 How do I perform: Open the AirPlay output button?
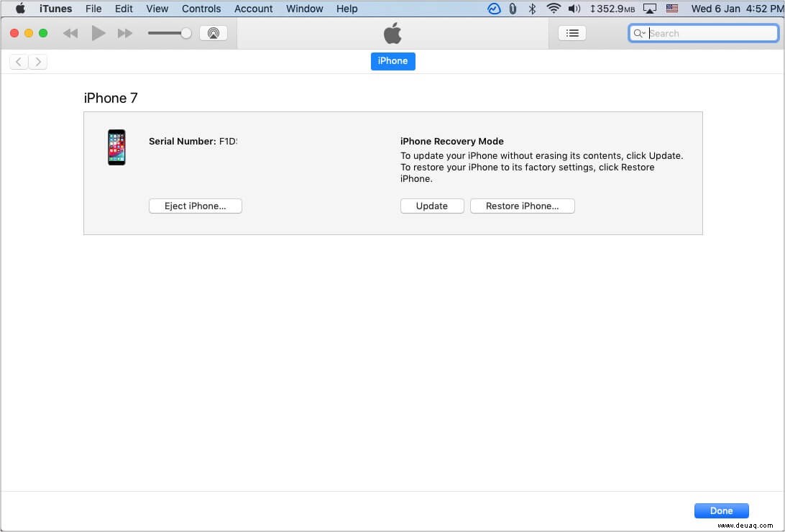[214, 33]
